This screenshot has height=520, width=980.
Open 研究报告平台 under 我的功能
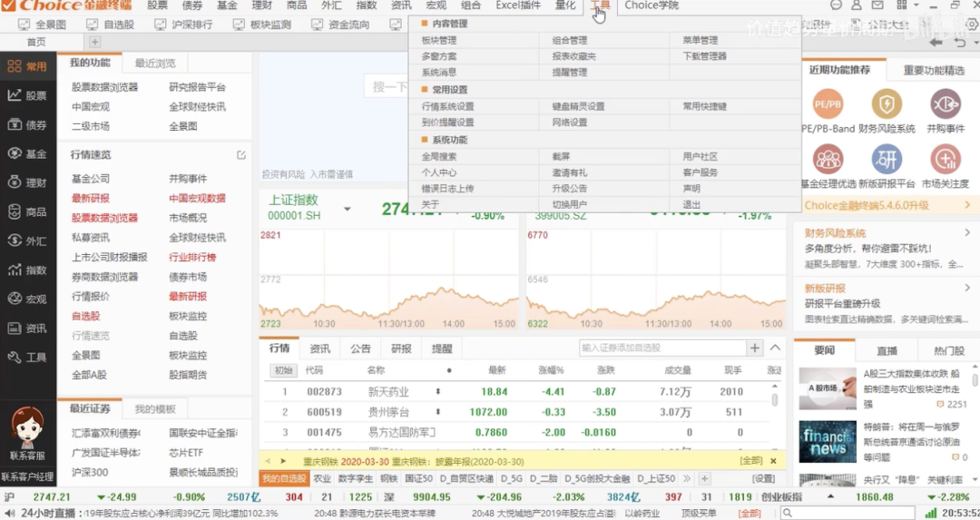pos(197,87)
